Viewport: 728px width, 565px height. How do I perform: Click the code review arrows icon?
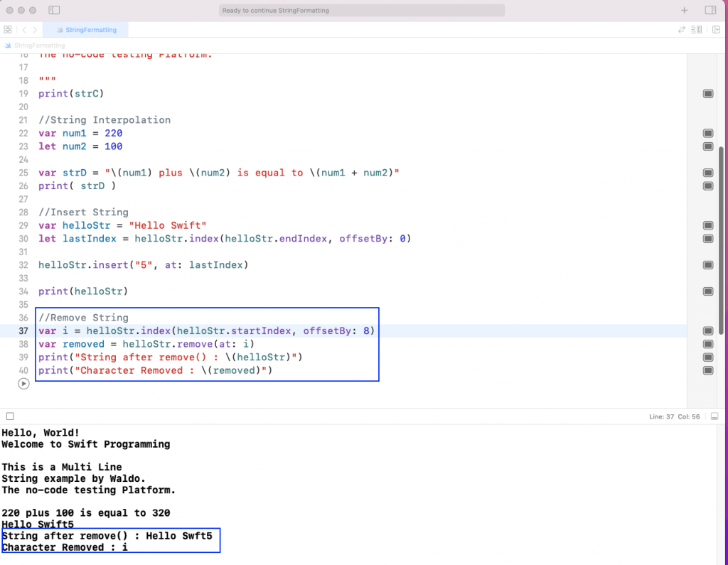click(x=682, y=30)
